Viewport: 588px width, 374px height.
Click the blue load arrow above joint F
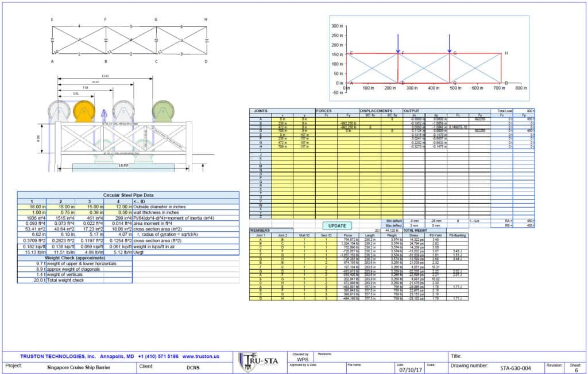398,44
